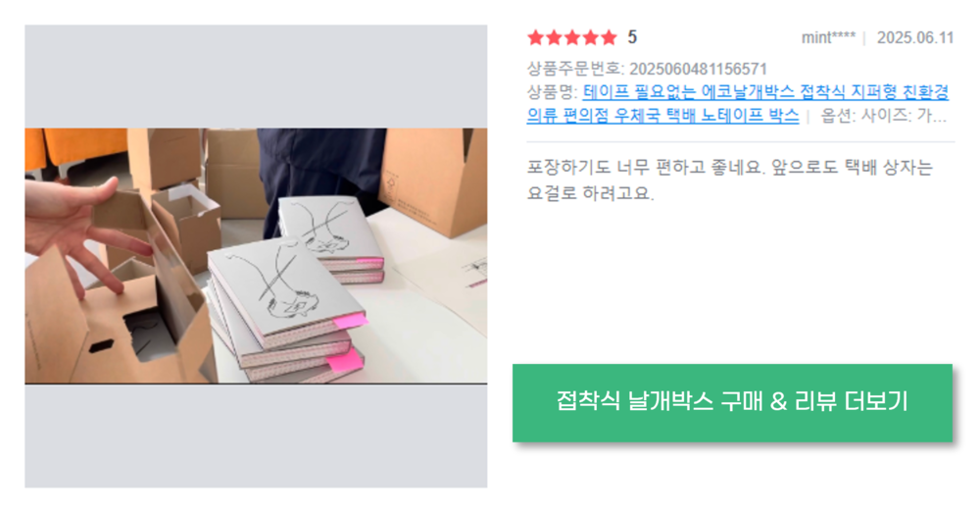Select the order number 2025060481156571
Image resolution: width=980 pixels, height=514 pixels.
pyautogui.click(x=698, y=69)
